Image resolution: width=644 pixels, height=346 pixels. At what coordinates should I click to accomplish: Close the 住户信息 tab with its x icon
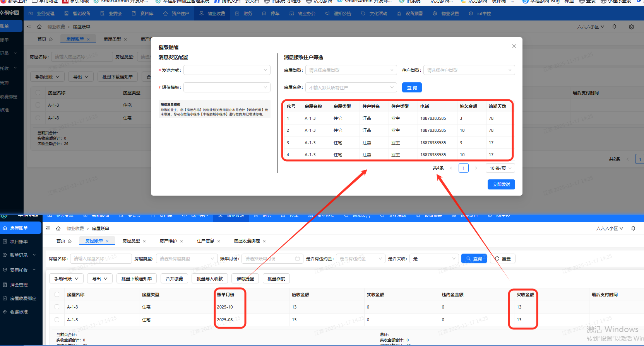tap(219, 241)
